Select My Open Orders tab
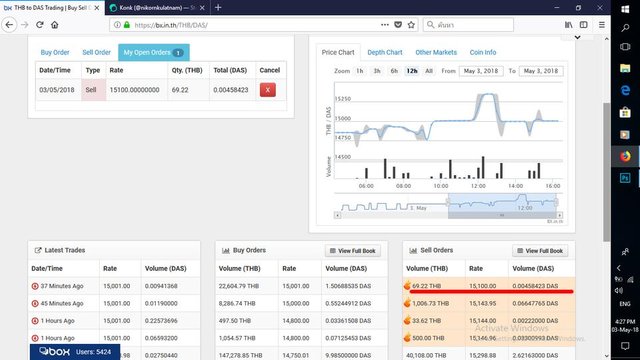Screen dimensions: 640x360 click(153, 52)
